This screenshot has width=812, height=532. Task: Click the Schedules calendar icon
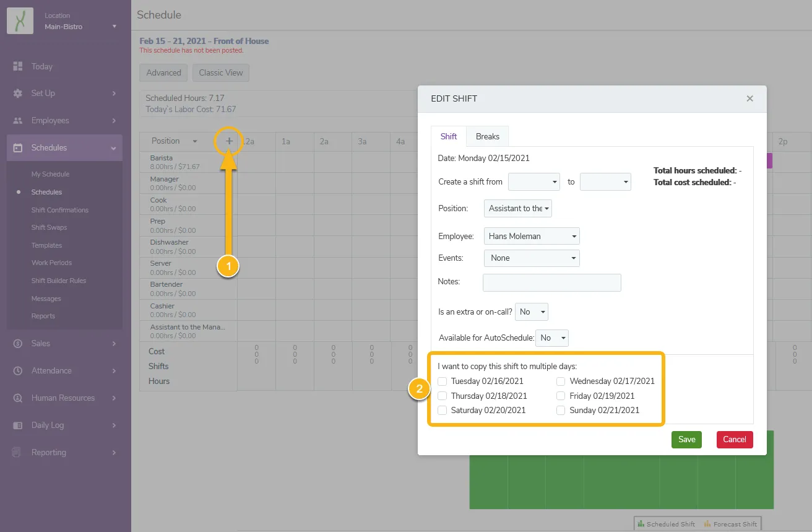[x=18, y=148]
